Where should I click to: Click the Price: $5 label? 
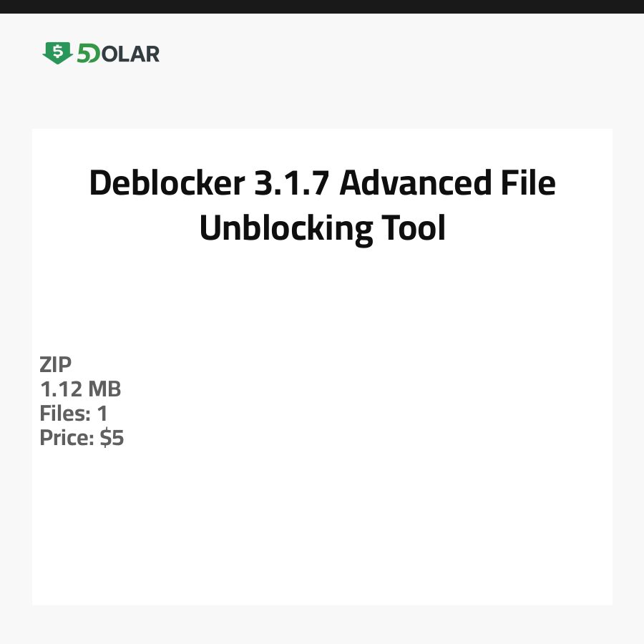82,438
